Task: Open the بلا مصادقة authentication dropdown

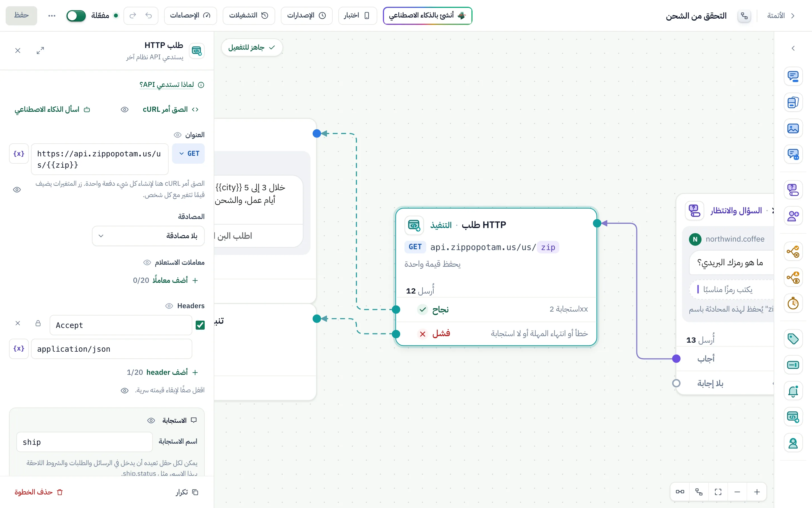Action: point(148,236)
